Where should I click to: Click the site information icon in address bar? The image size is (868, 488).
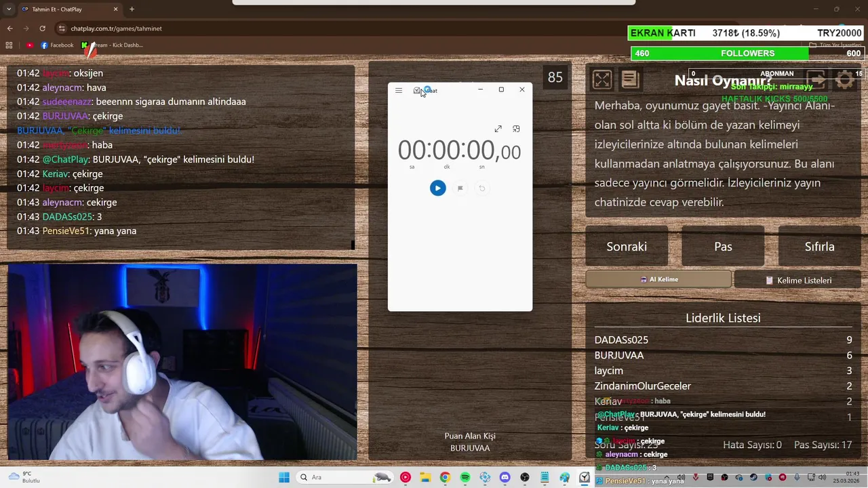coord(62,28)
